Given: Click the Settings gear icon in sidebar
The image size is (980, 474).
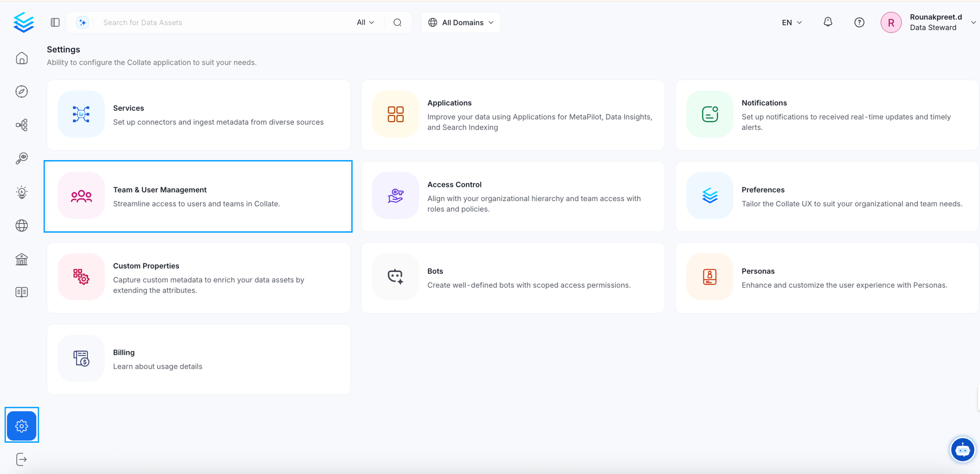Looking at the screenshot, I should (22, 425).
